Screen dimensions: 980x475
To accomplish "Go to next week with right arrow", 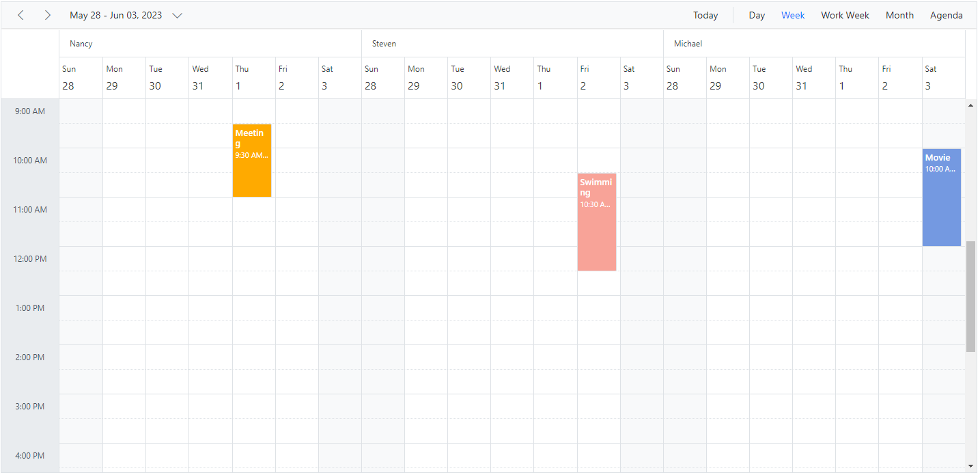I will (x=47, y=15).
